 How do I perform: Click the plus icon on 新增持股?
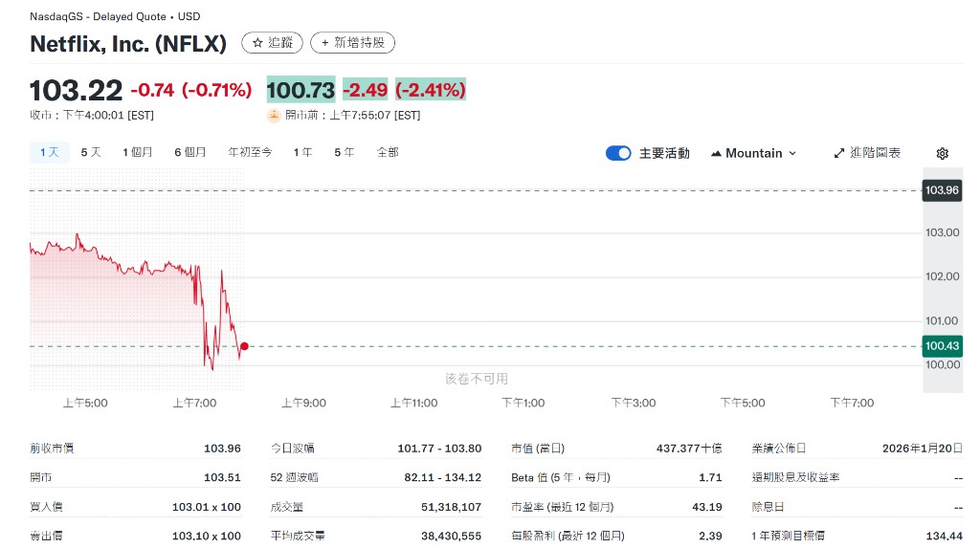[x=325, y=43]
